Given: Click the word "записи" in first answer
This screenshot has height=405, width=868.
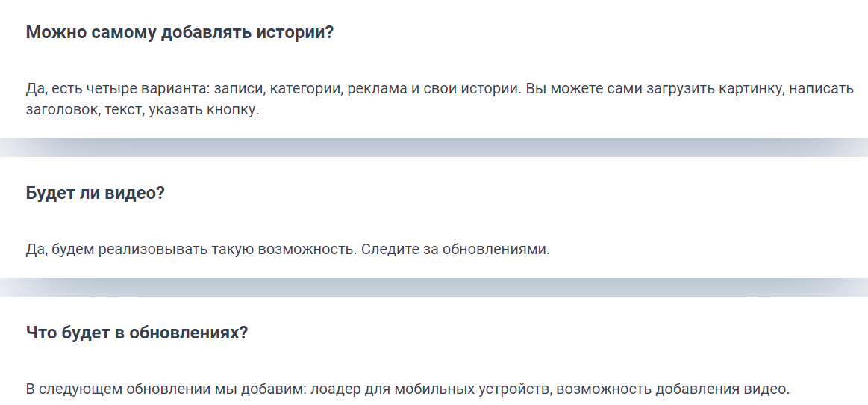Looking at the screenshot, I should [237, 90].
